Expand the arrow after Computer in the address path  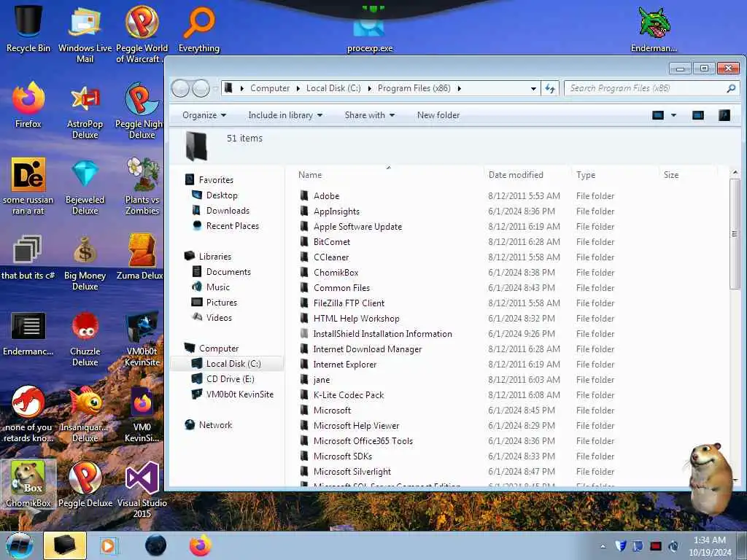(x=298, y=88)
